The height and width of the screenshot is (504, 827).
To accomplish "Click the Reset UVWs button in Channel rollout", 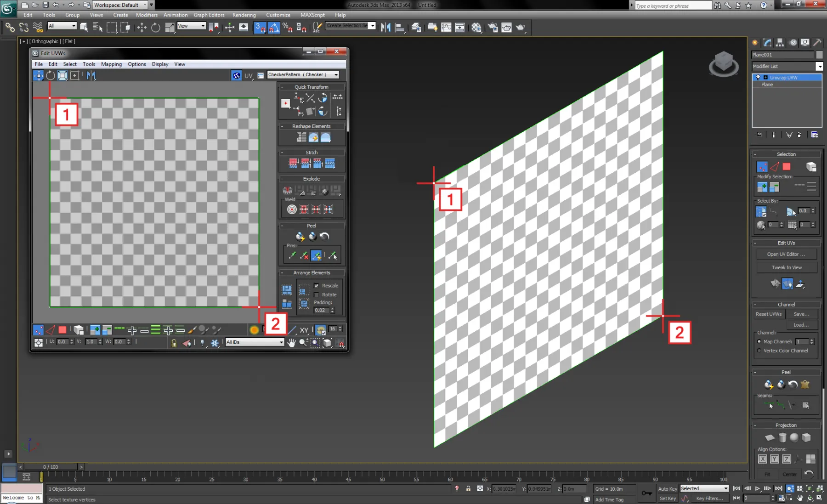I will pyautogui.click(x=768, y=314).
